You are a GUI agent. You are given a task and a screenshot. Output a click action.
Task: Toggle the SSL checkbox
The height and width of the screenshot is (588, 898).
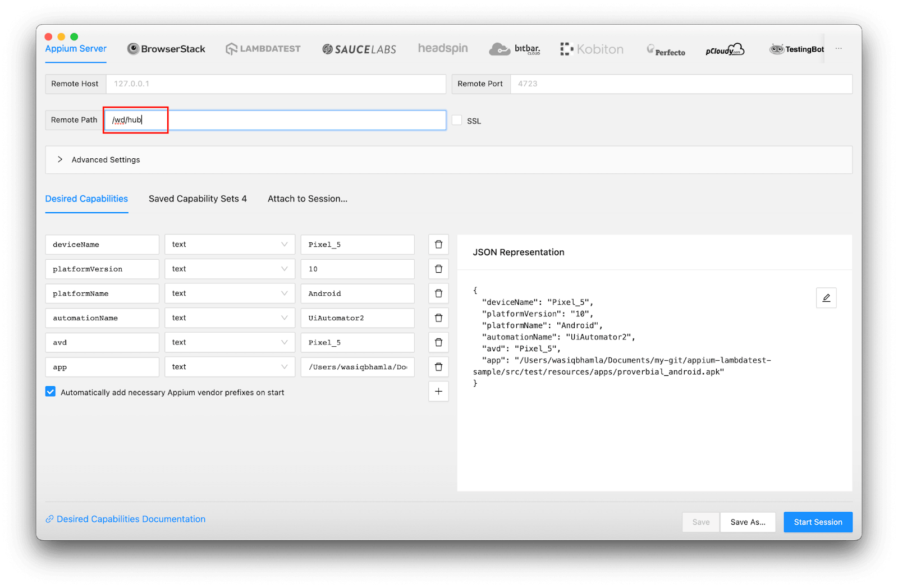457,120
